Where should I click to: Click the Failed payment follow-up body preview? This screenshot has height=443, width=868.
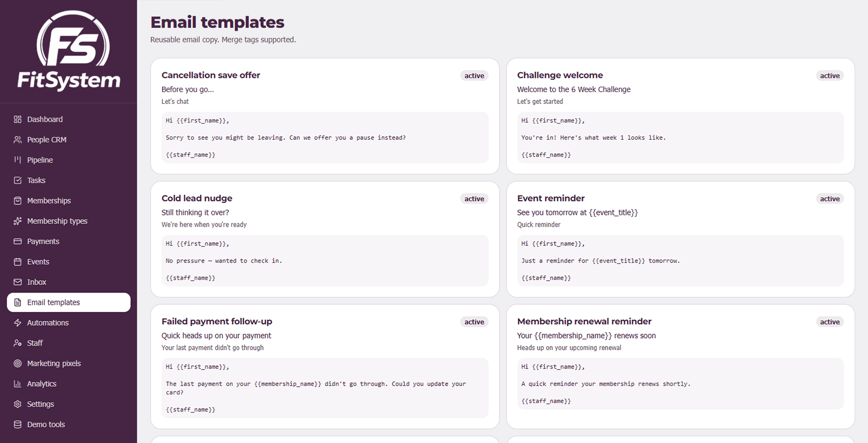click(x=324, y=388)
